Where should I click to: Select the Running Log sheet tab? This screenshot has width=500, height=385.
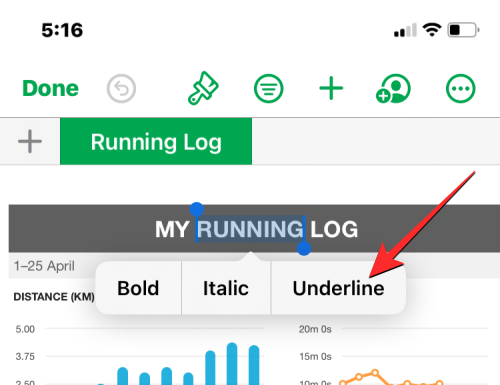(156, 141)
